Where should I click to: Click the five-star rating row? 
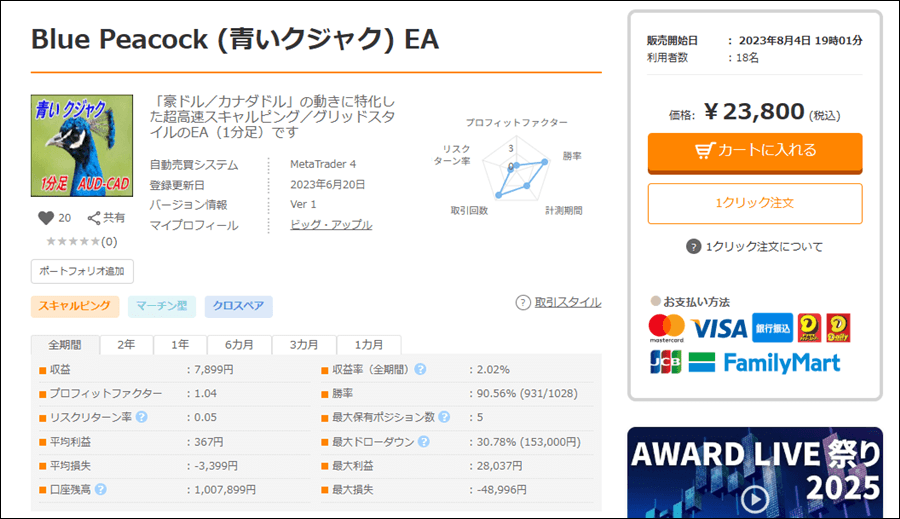click(x=73, y=241)
